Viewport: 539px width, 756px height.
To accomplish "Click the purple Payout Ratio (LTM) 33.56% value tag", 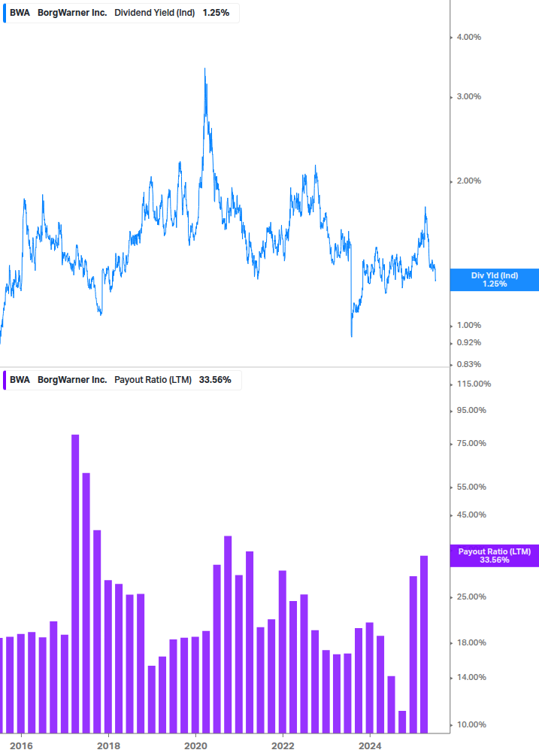I will (494, 555).
